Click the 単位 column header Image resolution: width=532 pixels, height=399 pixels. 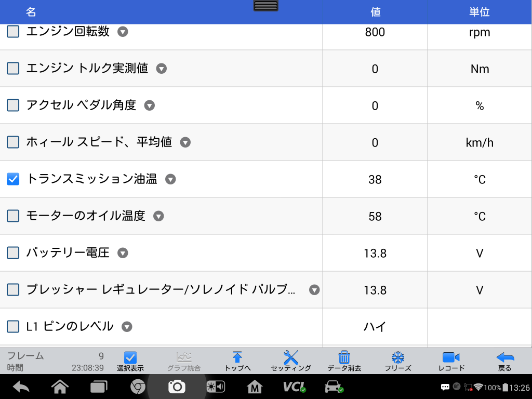[479, 11]
